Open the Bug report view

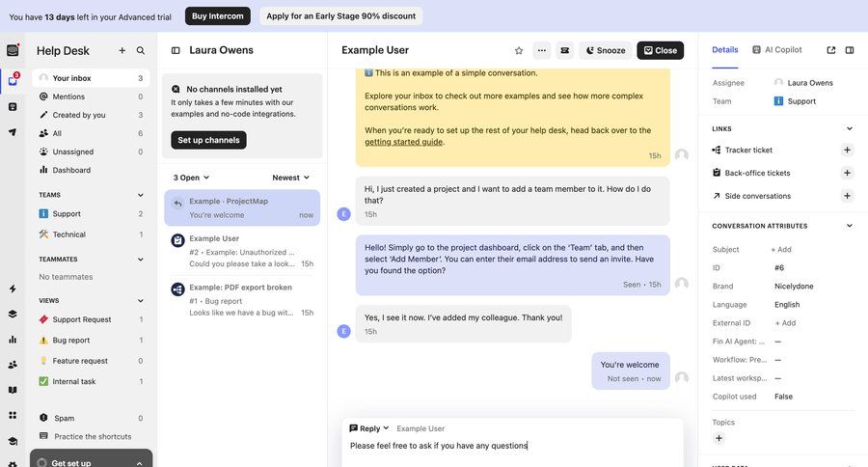(91, 341)
